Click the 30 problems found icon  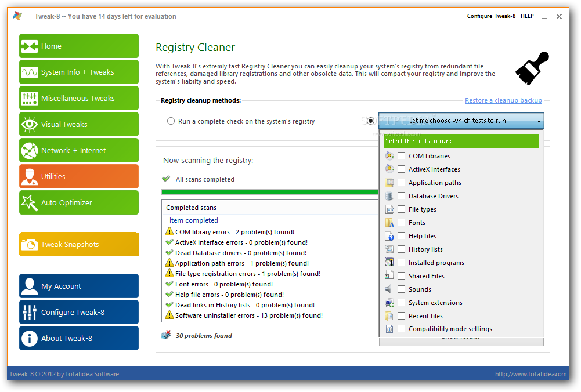pyautogui.click(x=166, y=335)
